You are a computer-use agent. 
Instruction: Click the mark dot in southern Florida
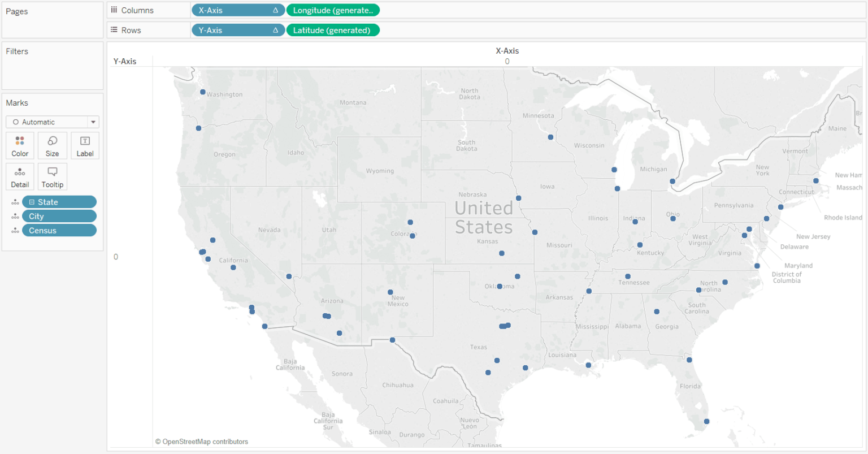click(706, 421)
